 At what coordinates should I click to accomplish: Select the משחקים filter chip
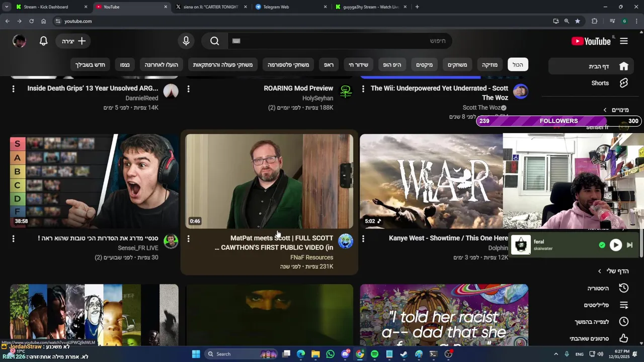click(x=457, y=65)
